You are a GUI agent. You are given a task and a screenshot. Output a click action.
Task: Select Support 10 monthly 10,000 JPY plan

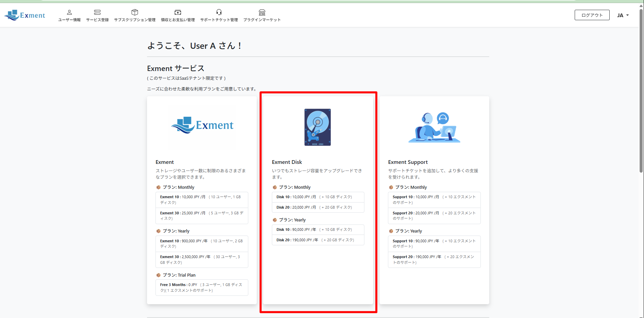tap(434, 200)
